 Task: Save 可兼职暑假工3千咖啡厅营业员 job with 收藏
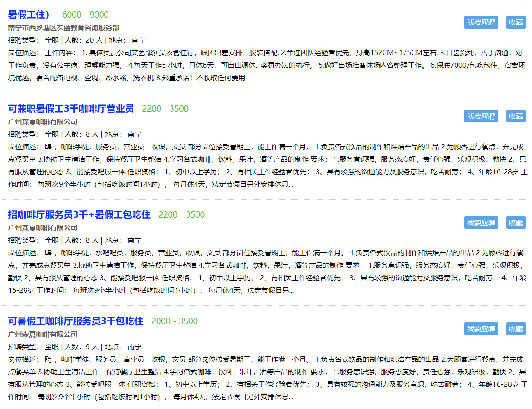pos(515,116)
